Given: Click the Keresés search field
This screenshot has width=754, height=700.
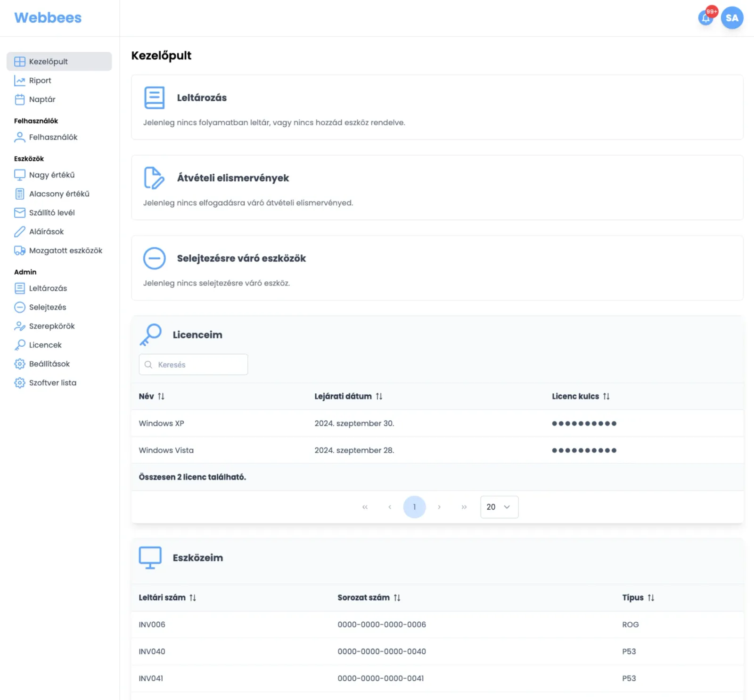Looking at the screenshot, I should tap(193, 365).
